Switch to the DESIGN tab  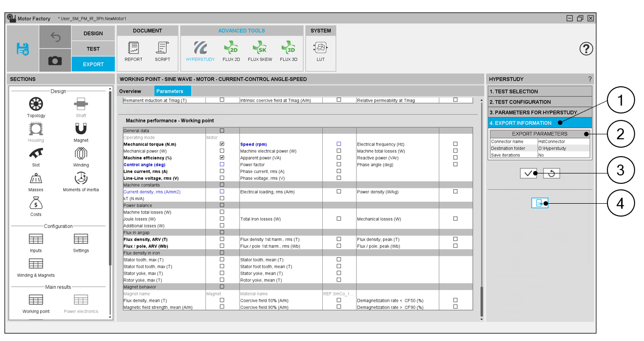(x=93, y=34)
